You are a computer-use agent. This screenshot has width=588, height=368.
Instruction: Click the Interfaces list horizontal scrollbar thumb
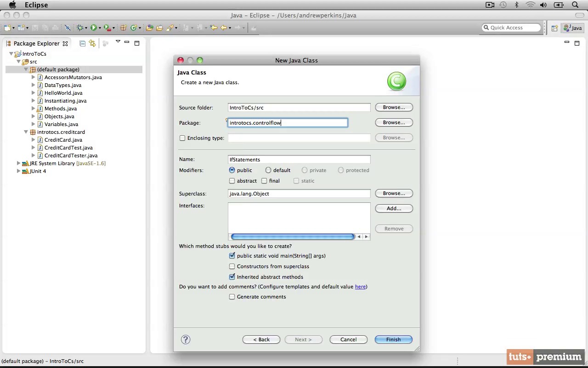pyautogui.click(x=293, y=237)
